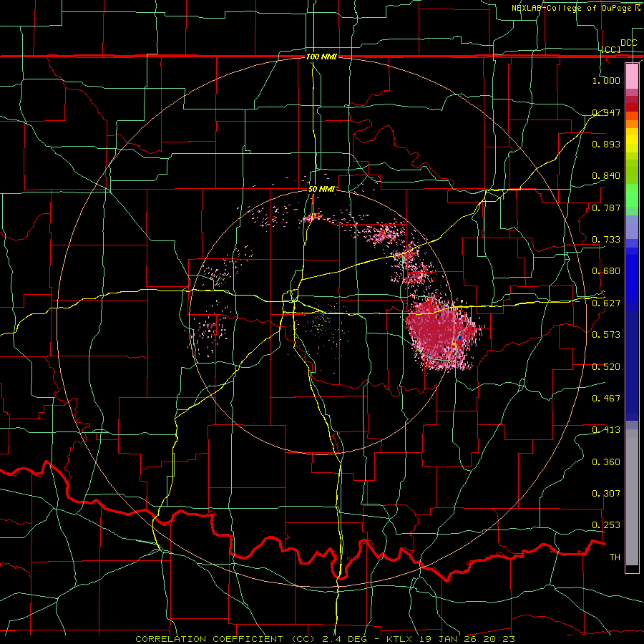Click the 20:23 timestamp
644x644 pixels.
[499, 639]
